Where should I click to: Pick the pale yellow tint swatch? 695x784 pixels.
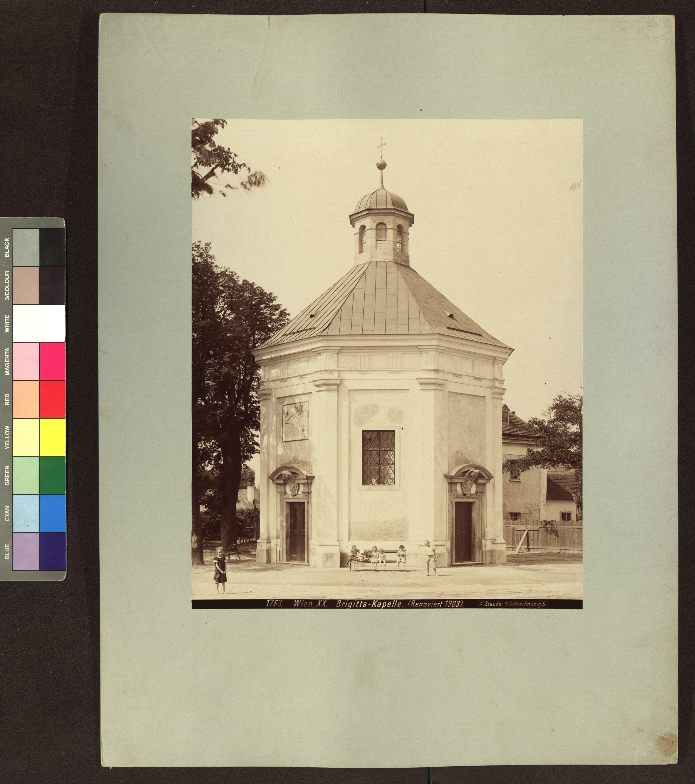(x=26, y=437)
